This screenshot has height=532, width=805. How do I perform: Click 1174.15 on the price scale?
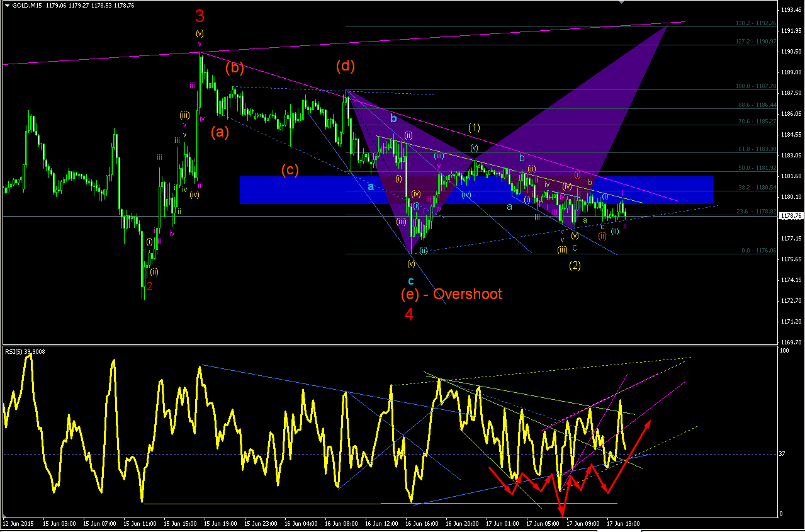click(791, 280)
